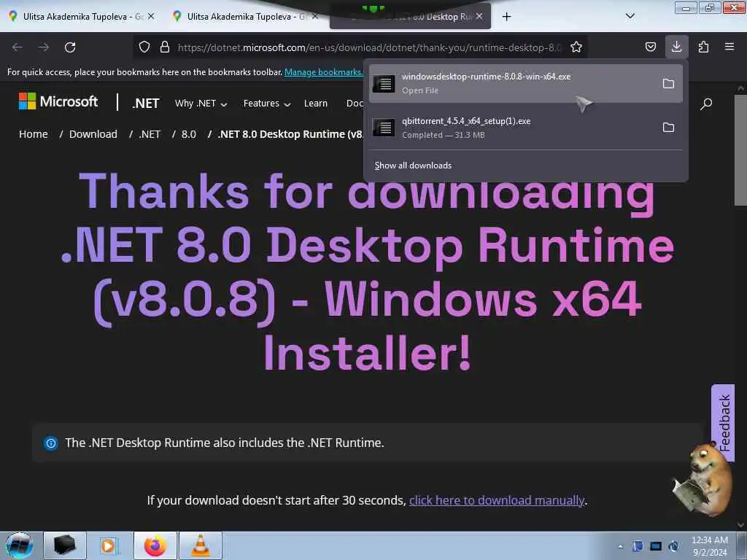
Task: Click the Firefox forward arrow button
Action: click(43, 47)
